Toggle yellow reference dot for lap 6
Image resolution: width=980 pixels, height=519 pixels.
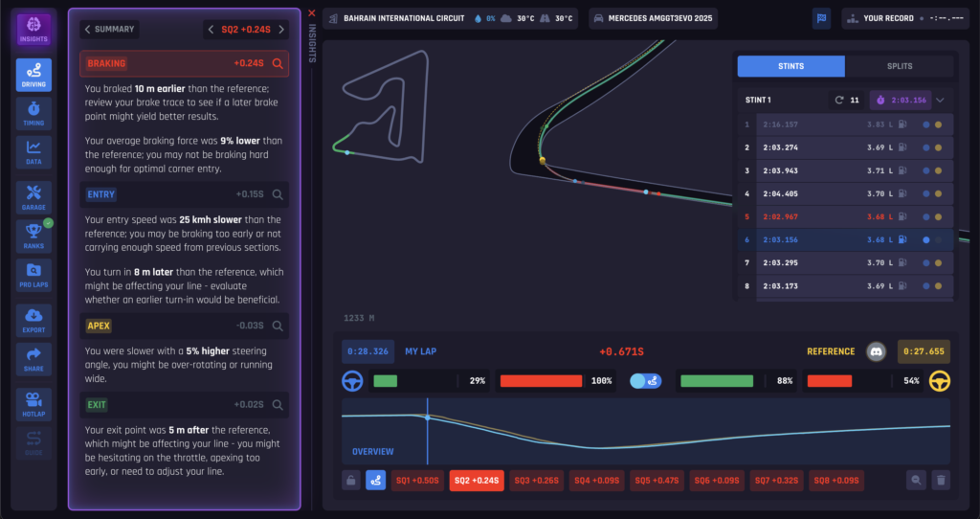pyautogui.click(x=938, y=240)
